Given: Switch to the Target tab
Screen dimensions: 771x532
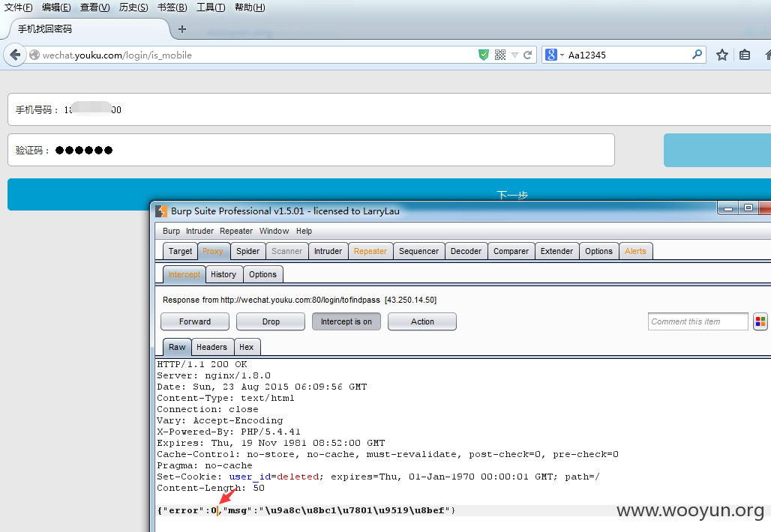Looking at the screenshot, I should 180,251.
